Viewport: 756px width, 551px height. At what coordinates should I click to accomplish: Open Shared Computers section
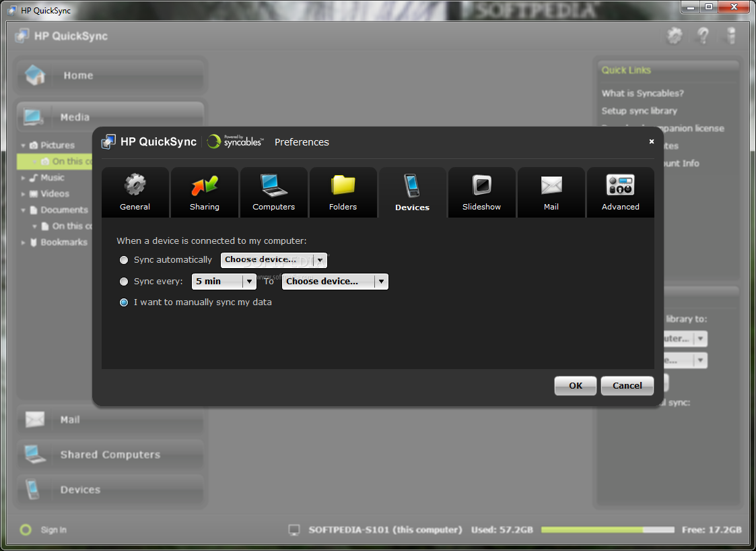click(110, 455)
